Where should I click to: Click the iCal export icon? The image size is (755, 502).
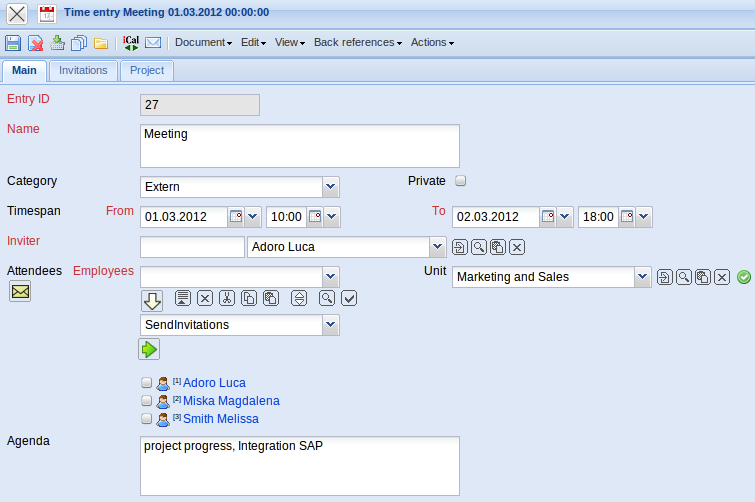pyautogui.click(x=131, y=43)
